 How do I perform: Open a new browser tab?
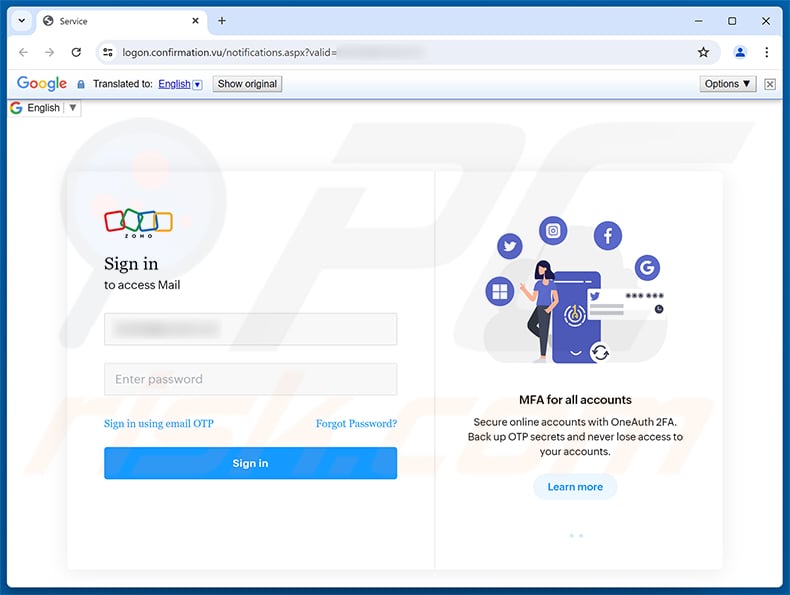click(222, 21)
